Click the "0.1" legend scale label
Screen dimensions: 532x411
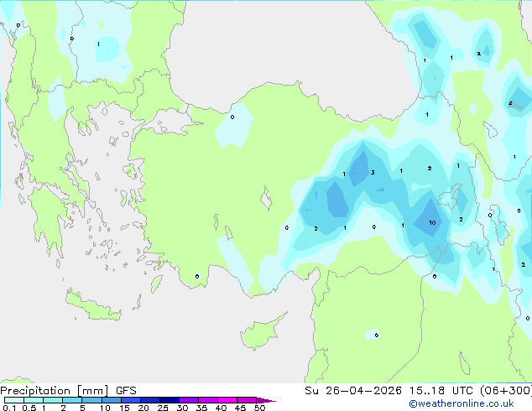coord(9,408)
